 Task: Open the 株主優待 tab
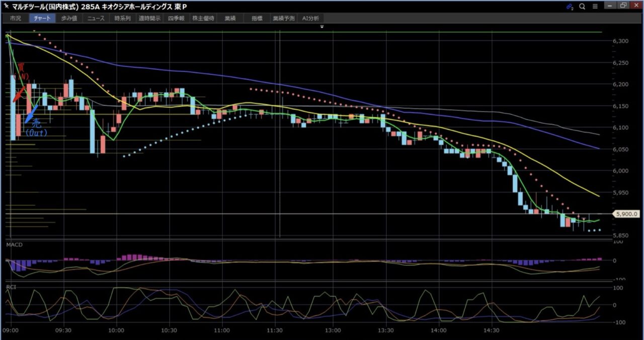click(203, 18)
